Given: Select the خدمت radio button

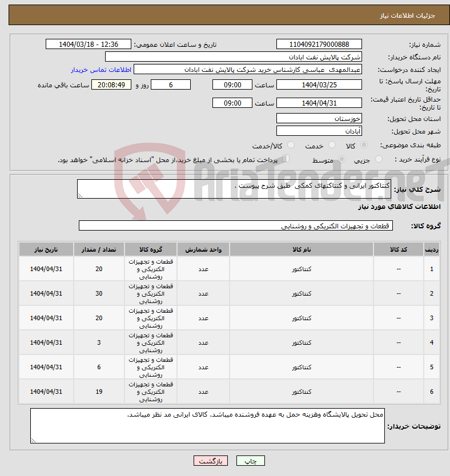Looking at the screenshot, I should coord(332,145).
